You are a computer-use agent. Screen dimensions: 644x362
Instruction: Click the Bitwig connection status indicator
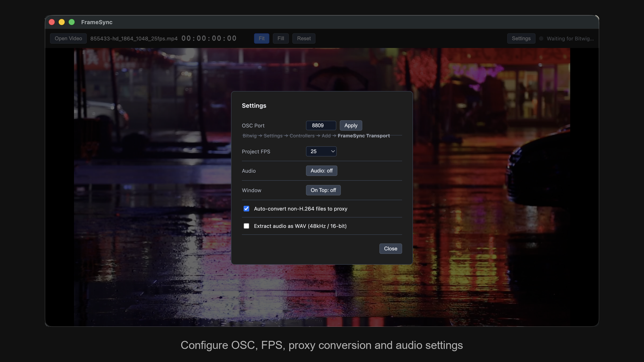click(540, 38)
